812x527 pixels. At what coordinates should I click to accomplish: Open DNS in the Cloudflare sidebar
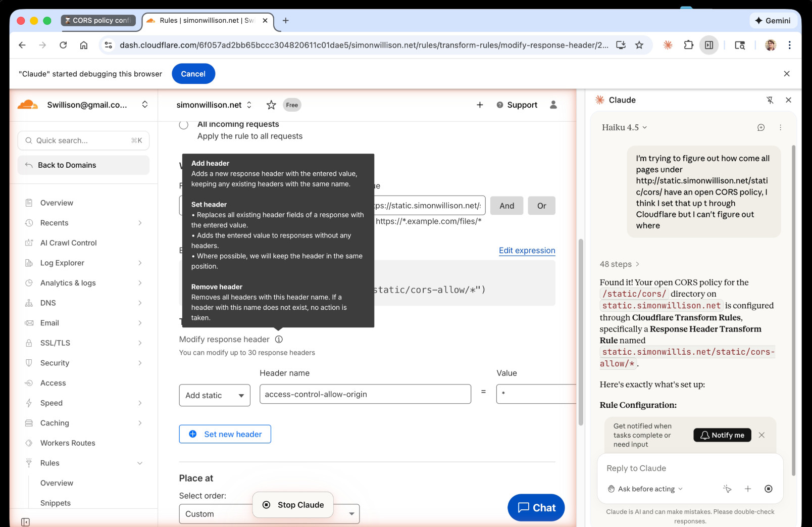(47, 303)
